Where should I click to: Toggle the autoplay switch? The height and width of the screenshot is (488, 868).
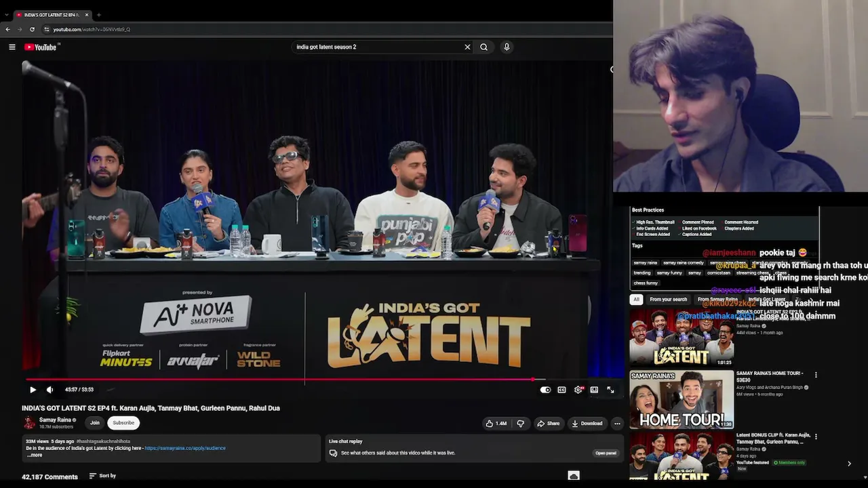click(x=545, y=390)
